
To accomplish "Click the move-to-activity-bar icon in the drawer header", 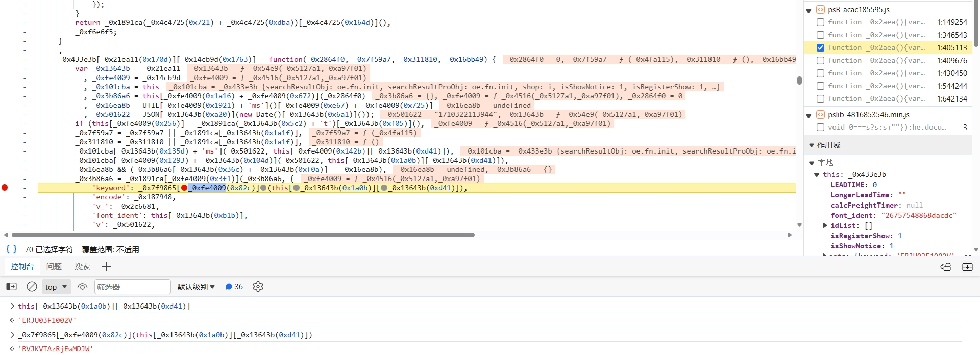I will click(946, 267).
